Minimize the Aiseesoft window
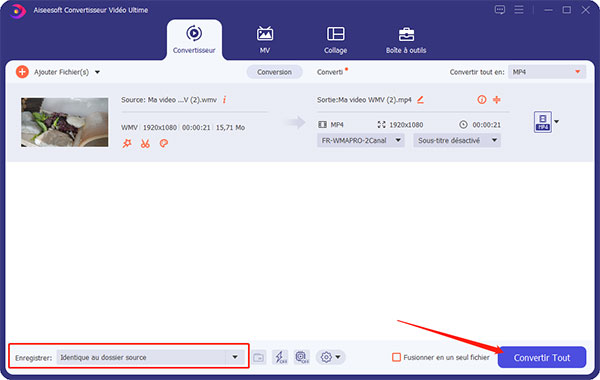600x380 pixels. pyautogui.click(x=548, y=10)
